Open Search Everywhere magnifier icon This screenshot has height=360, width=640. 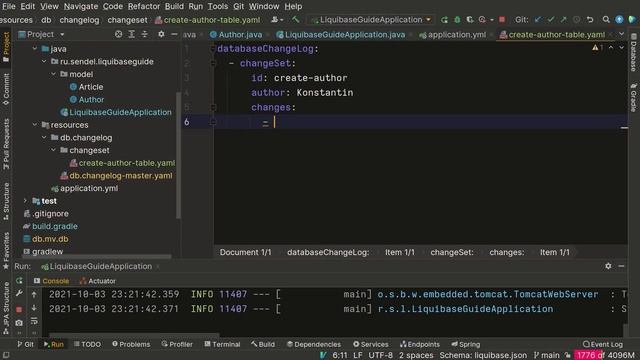click(x=606, y=20)
